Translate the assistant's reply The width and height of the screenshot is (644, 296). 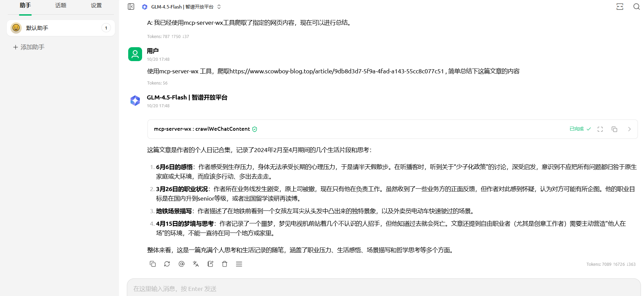pos(196,264)
